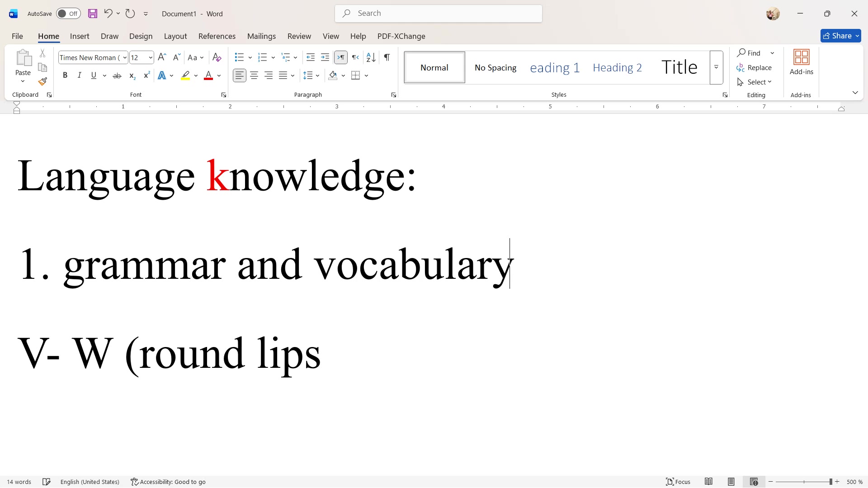The height and width of the screenshot is (488, 868).
Task: Expand the Styles gallery more arrow
Action: point(716,67)
